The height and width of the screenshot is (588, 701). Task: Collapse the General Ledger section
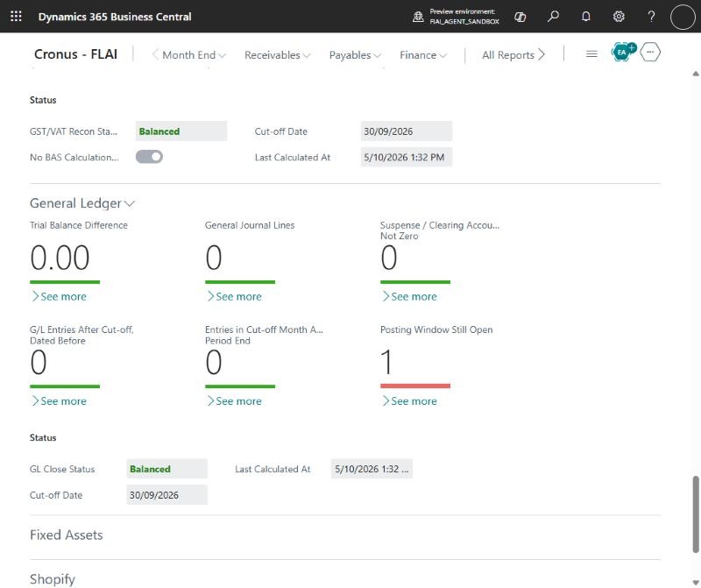click(x=82, y=203)
